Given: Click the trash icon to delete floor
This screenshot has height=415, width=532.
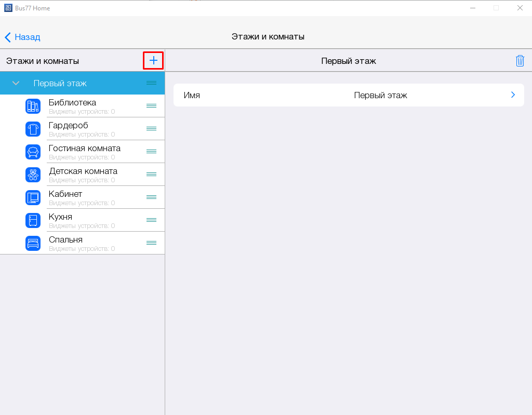Looking at the screenshot, I should pyautogui.click(x=520, y=61).
